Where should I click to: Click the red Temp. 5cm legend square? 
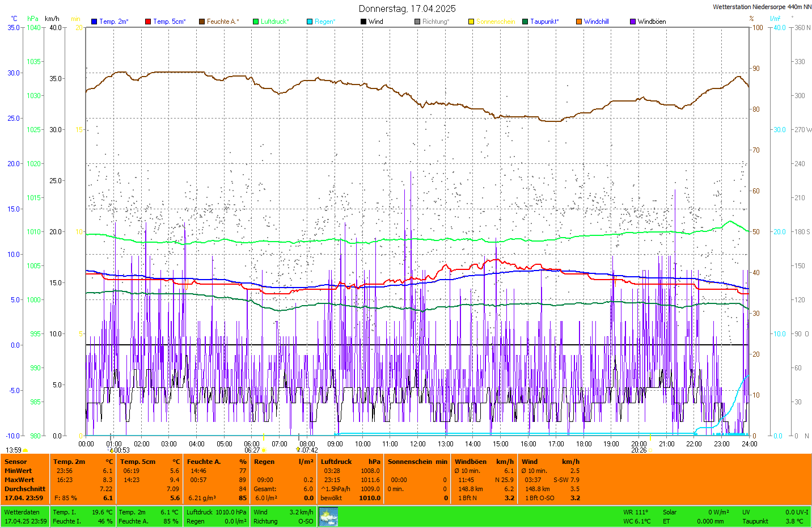click(x=148, y=22)
